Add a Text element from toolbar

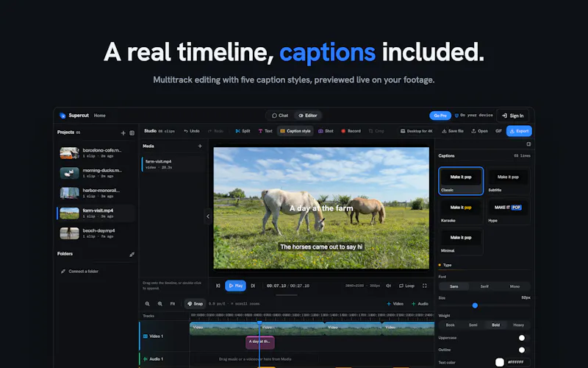[x=265, y=131]
